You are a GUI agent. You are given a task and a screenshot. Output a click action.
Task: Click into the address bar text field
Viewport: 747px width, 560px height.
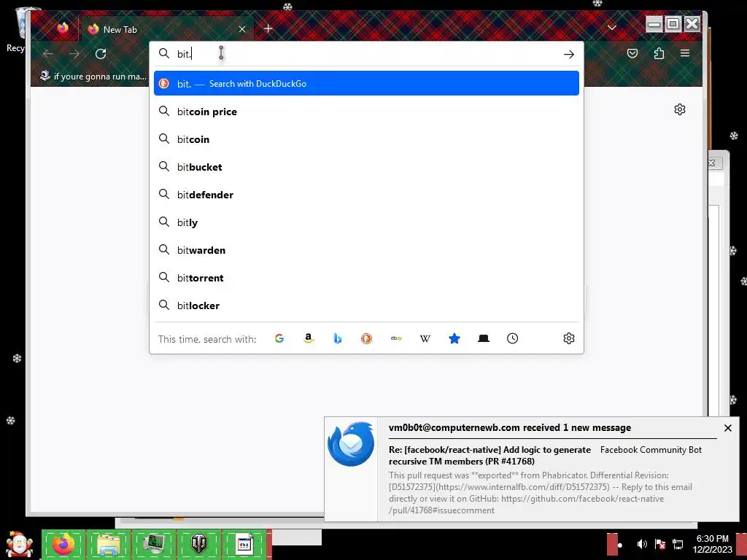click(367, 54)
